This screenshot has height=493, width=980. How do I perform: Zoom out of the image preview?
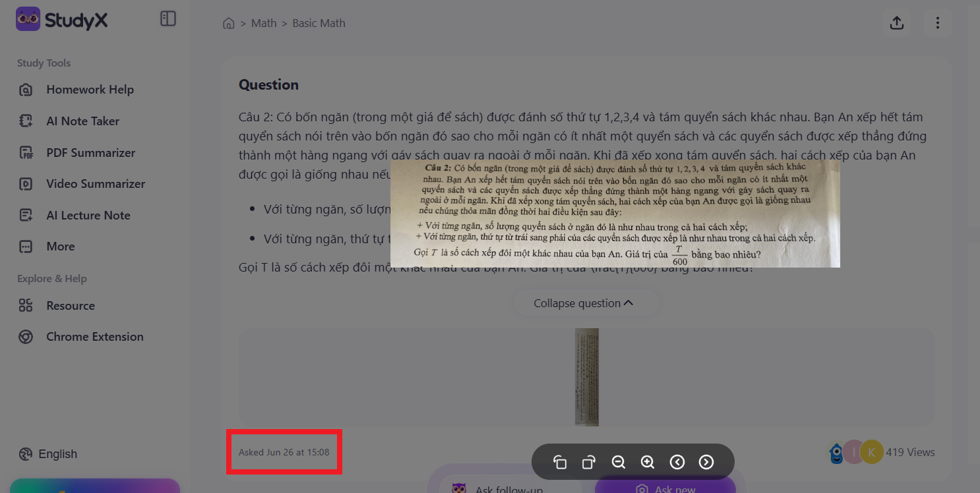tap(619, 462)
